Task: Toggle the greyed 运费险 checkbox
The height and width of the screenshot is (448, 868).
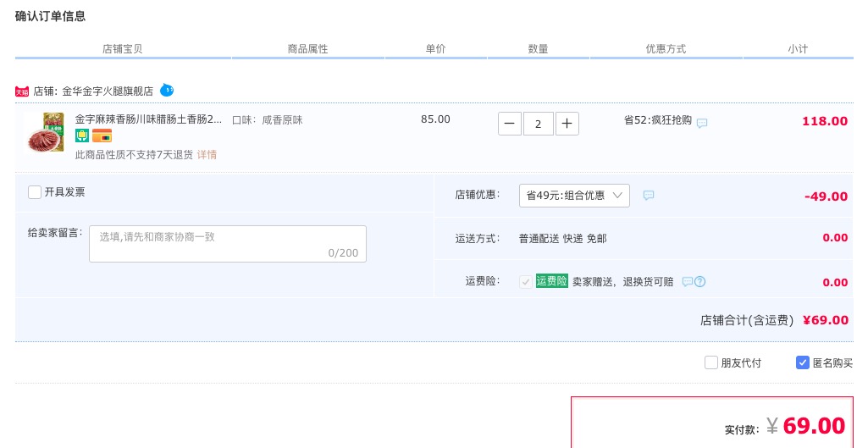Action: pos(525,282)
